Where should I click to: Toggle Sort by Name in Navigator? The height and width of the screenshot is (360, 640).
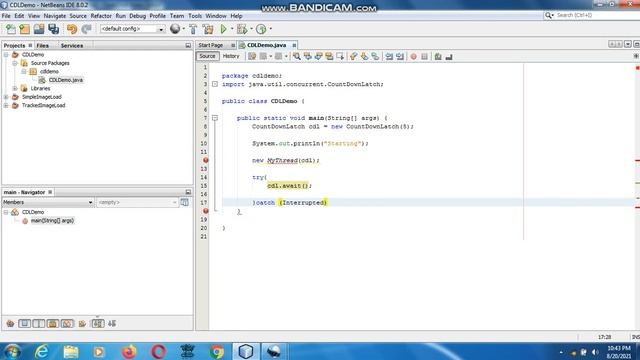(98, 324)
